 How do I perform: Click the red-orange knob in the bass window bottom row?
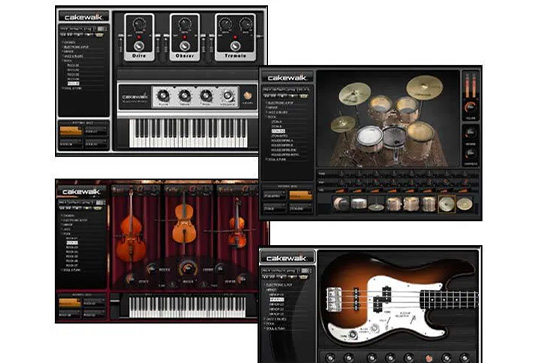(x=429, y=359)
